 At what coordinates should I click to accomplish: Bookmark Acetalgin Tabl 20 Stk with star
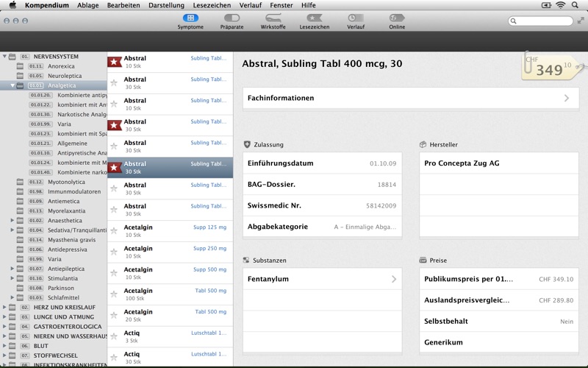[x=114, y=315]
